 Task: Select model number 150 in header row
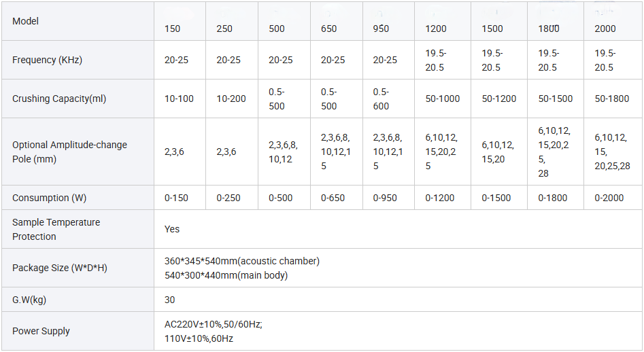(x=173, y=29)
